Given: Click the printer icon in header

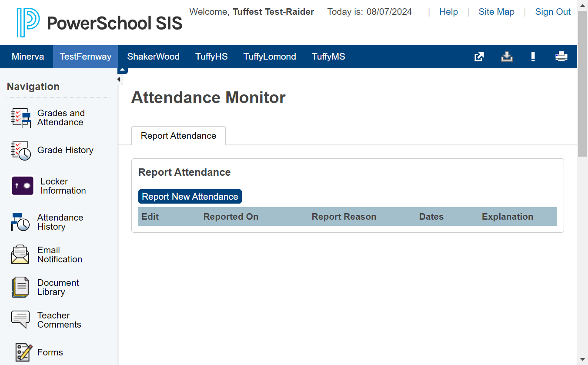Looking at the screenshot, I should (561, 57).
